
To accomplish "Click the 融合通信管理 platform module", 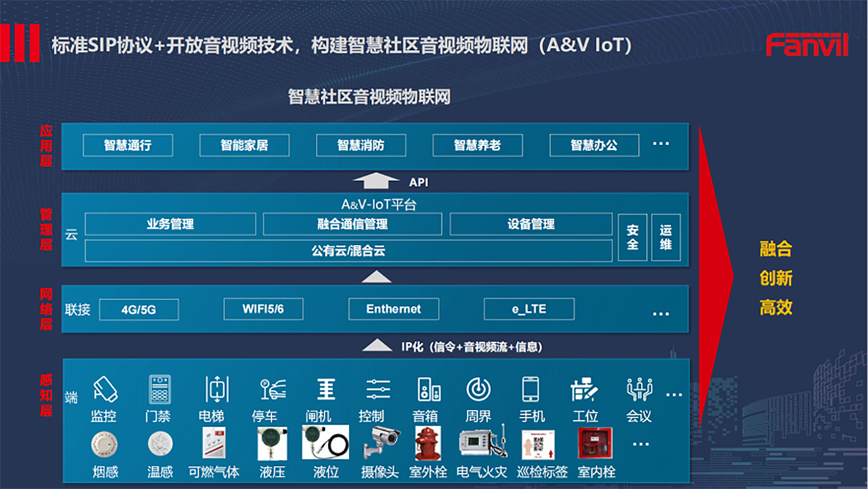I will click(352, 224).
